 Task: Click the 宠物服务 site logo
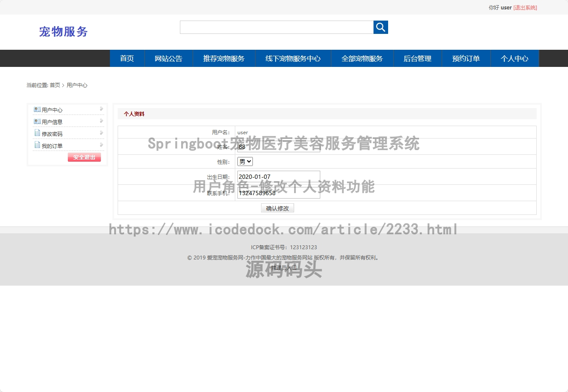point(64,32)
